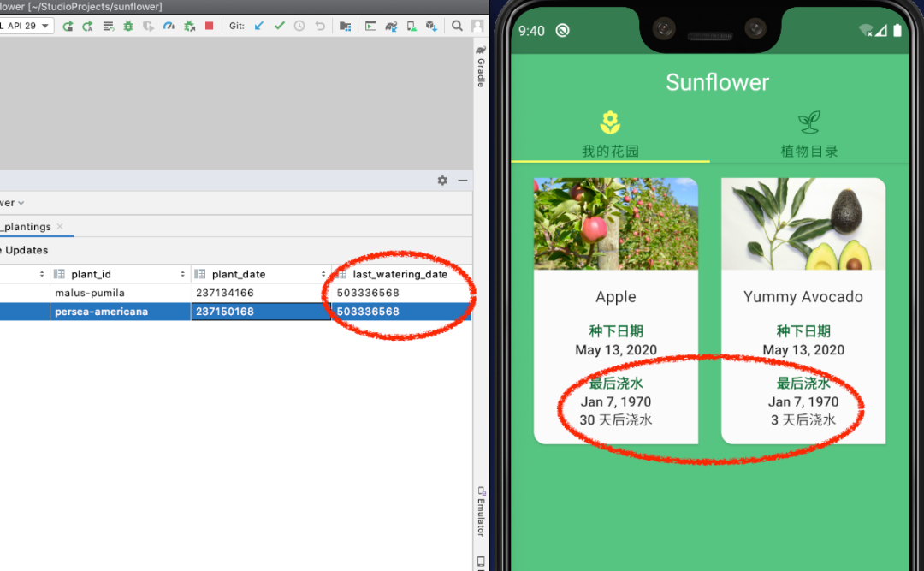This screenshot has height=571, width=924.
Task: Click emulator Wi-Fi status icon
Action: (x=865, y=30)
